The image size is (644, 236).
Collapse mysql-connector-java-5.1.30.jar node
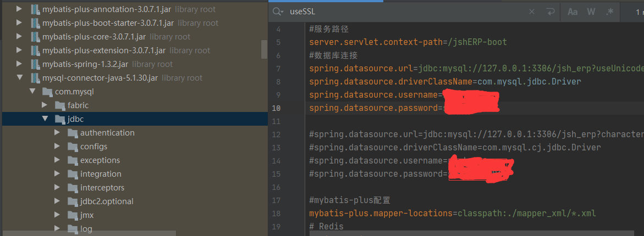[x=19, y=78]
